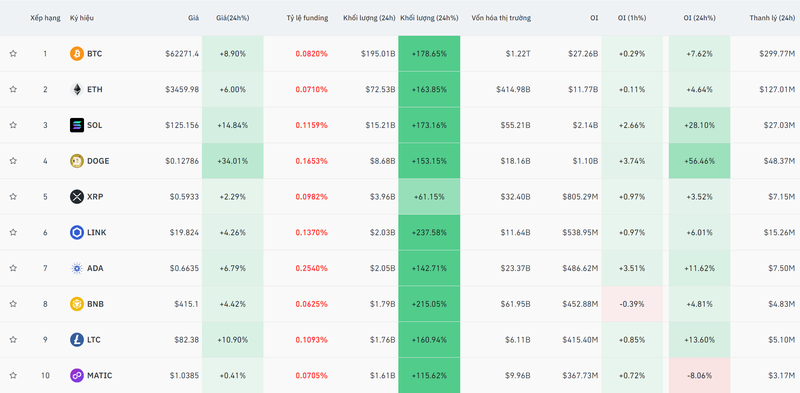Toggle the favorite star for BTC
The image size is (800, 393).
[13, 54]
